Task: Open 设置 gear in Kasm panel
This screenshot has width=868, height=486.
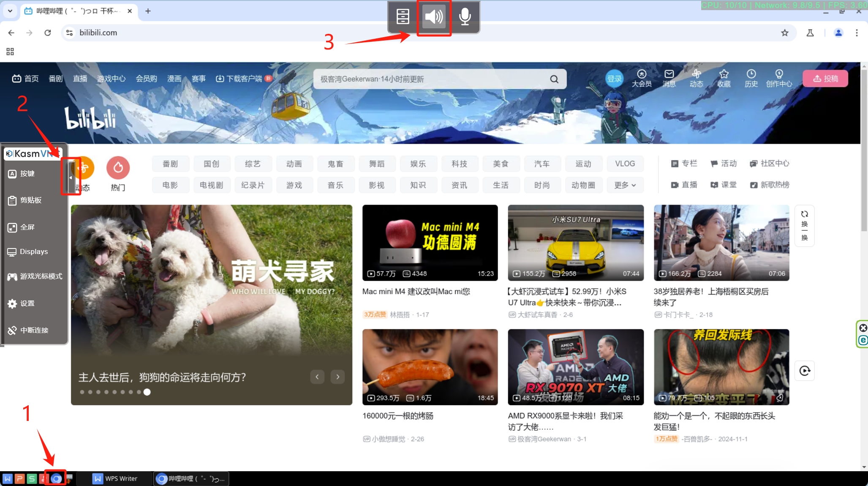Action: [12, 303]
